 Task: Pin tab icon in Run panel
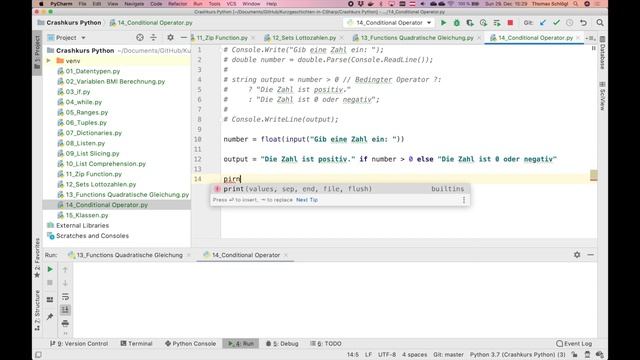point(50,317)
